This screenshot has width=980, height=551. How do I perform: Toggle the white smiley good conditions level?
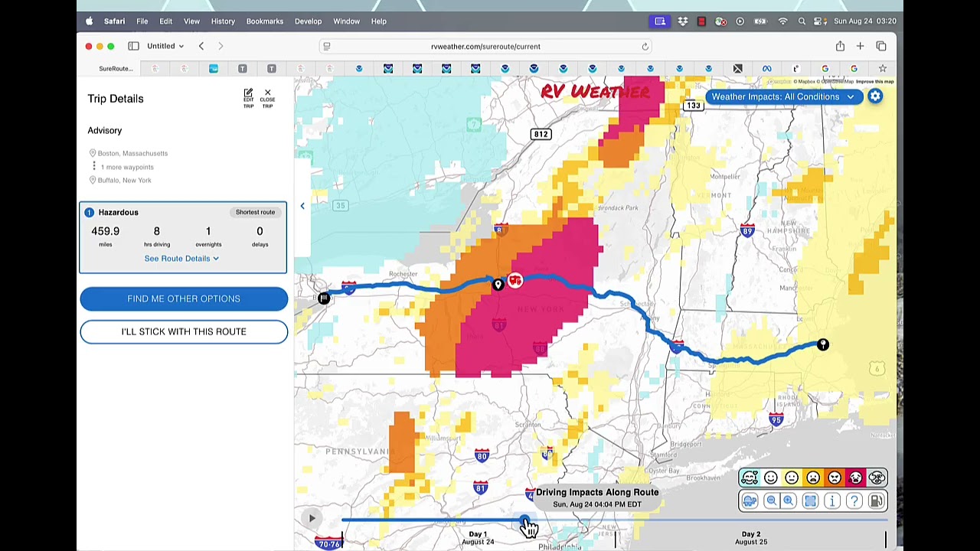[770, 478]
